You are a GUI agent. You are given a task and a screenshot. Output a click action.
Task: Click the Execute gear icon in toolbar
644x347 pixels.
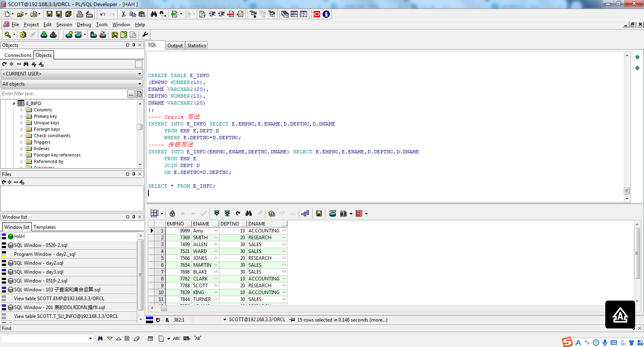(x=23, y=35)
